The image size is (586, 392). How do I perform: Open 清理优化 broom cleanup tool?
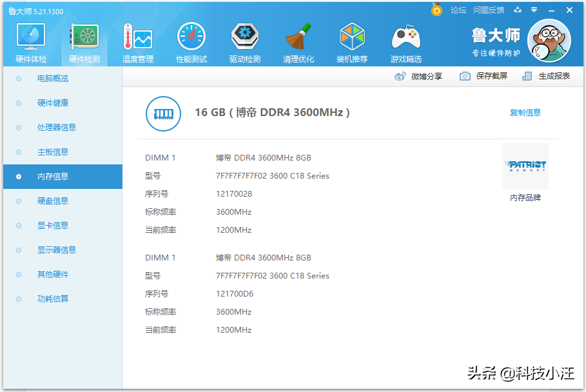click(x=298, y=43)
